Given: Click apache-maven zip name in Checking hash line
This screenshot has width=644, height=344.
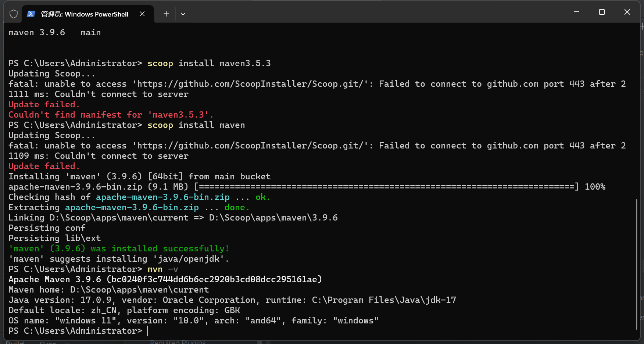Looking at the screenshot, I should 162,197.
